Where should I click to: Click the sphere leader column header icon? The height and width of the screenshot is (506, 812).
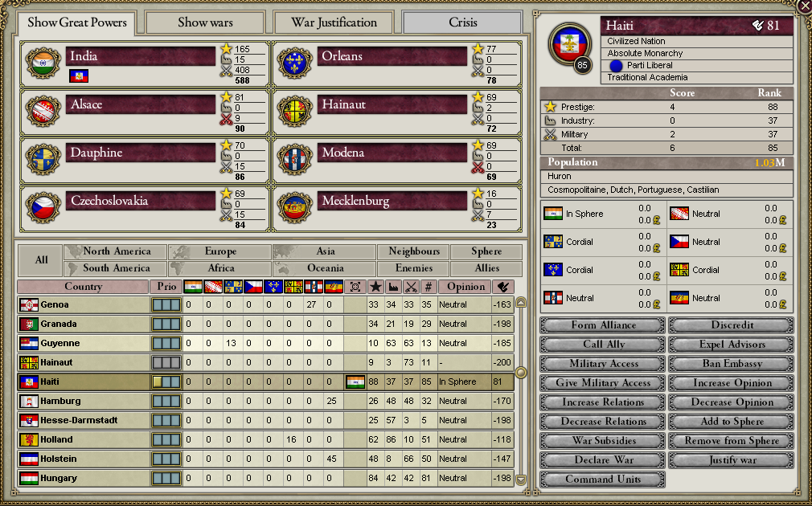point(355,287)
